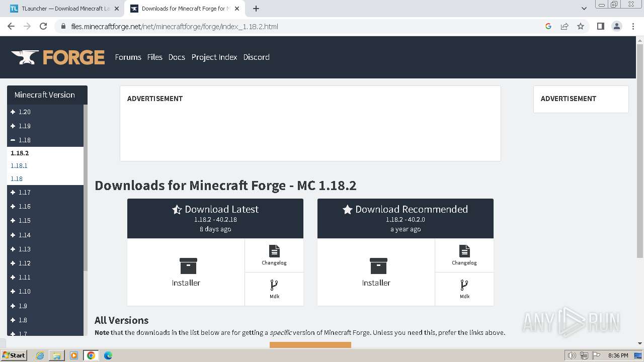Switch to the TLauncher browser tab
Screen dimensions: 644x362
point(64,9)
